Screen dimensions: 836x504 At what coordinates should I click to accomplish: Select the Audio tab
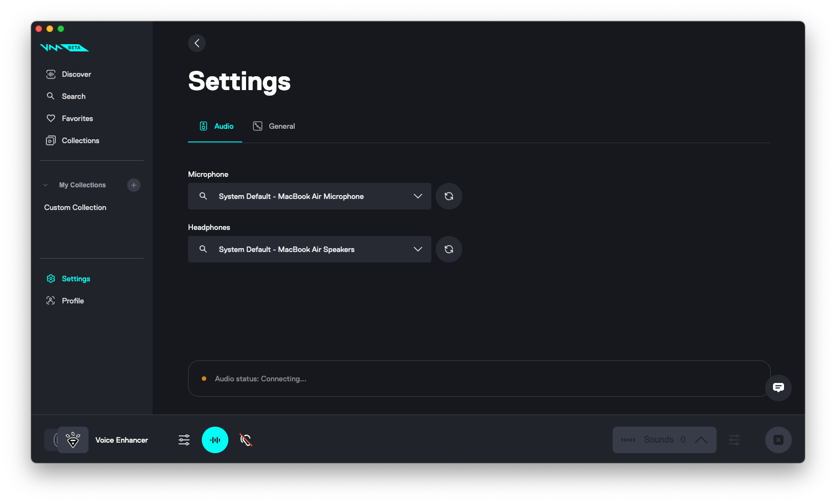point(216,127)
